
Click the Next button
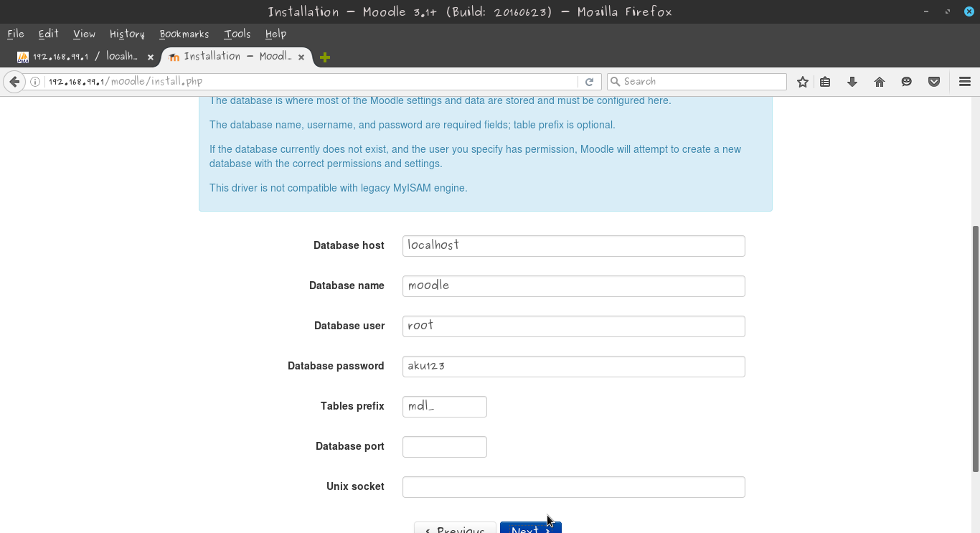(531, 528)
